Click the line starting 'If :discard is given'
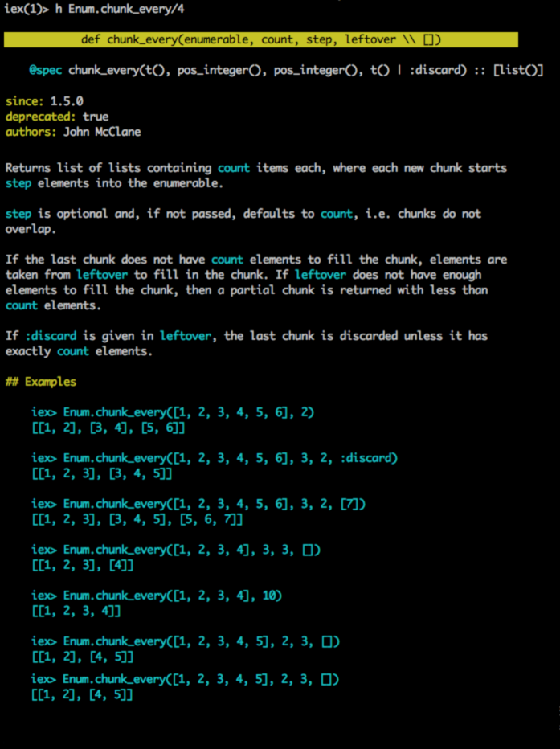Image resolution: width=560 pixels, height=749 pixels. [247, 336]
